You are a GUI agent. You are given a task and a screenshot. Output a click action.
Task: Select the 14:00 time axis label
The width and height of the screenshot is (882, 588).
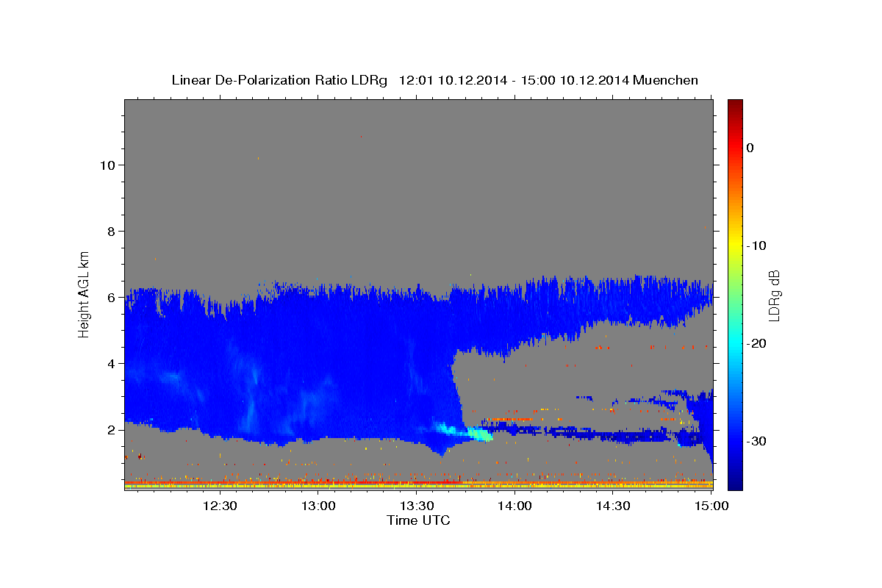click(x=515, y=506)
